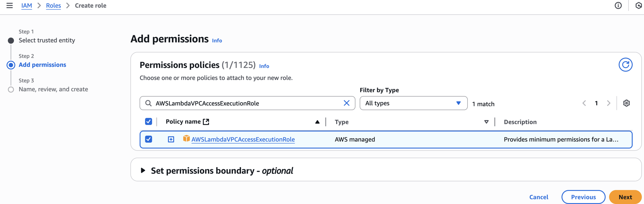Click the Next button
This screenshot has height=204, width=644.
tap(625, 197)
